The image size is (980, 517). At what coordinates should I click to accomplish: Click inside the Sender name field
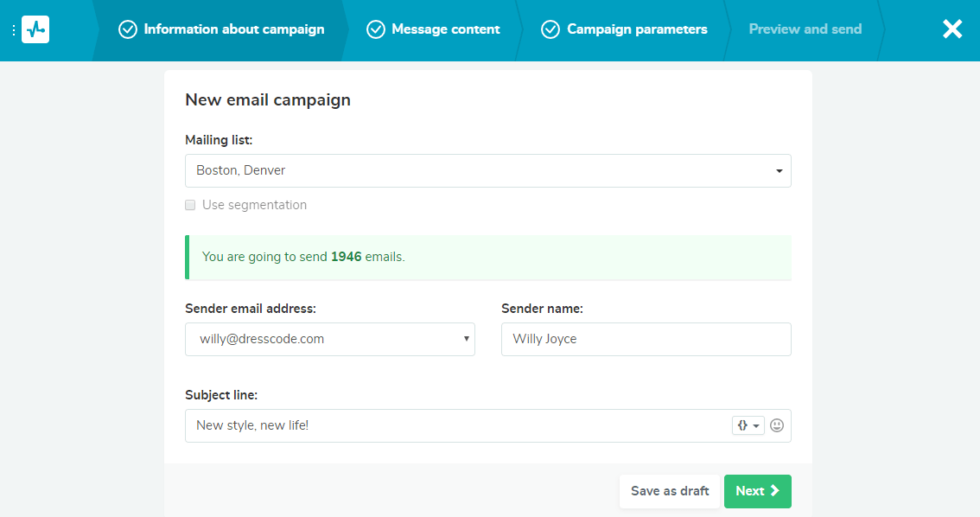coord(646,339)
